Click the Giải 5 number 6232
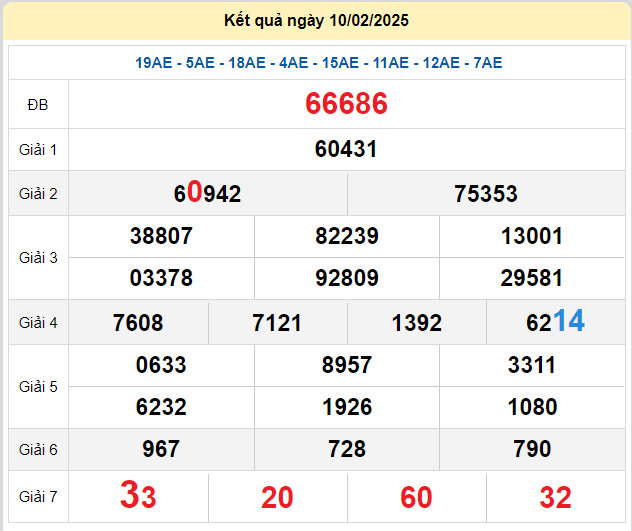The height and width of the screenshot is (531, 632). pos(161,407)
